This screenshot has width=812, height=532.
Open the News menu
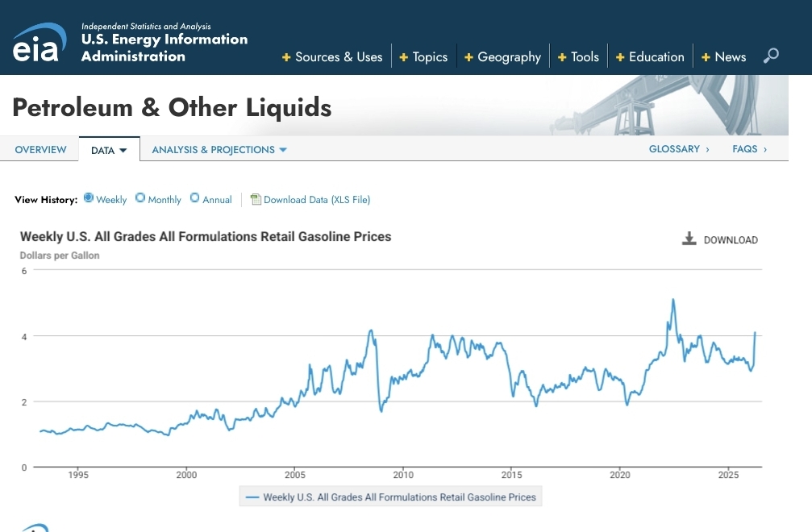(x=731, y=57)
